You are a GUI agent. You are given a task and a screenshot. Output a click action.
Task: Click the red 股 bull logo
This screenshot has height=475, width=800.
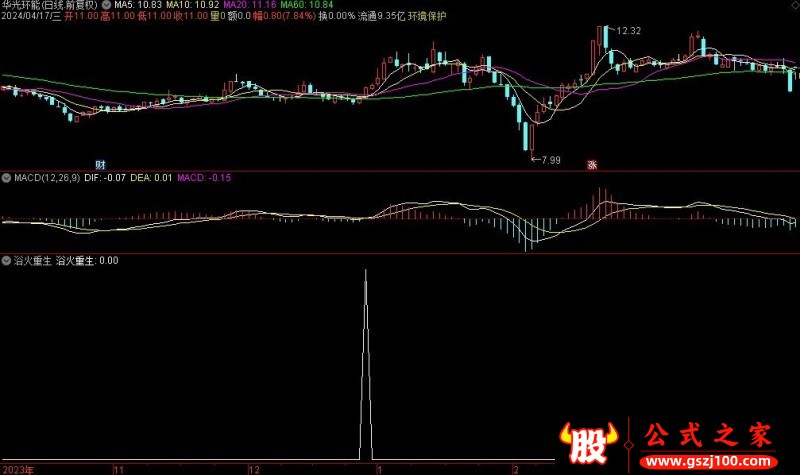coord(584,444)
